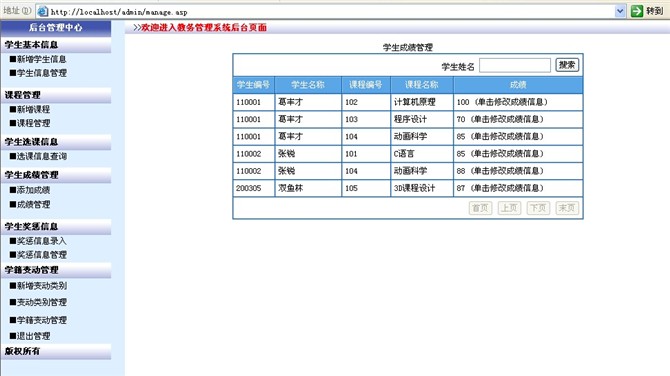
Task: Click course number 105 cell
Action: tap(366, 188)
